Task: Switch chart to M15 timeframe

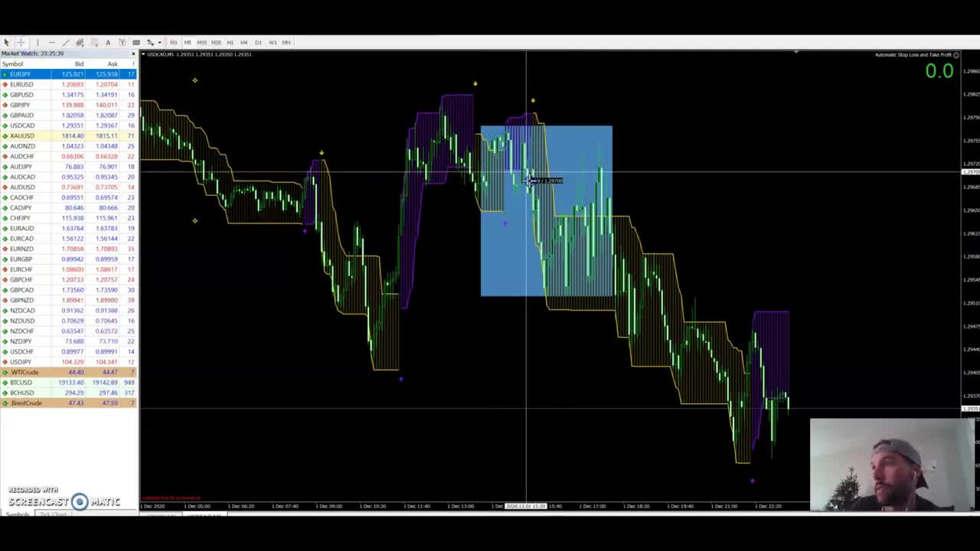Action: pyautogui.click(x=202, y=42)
